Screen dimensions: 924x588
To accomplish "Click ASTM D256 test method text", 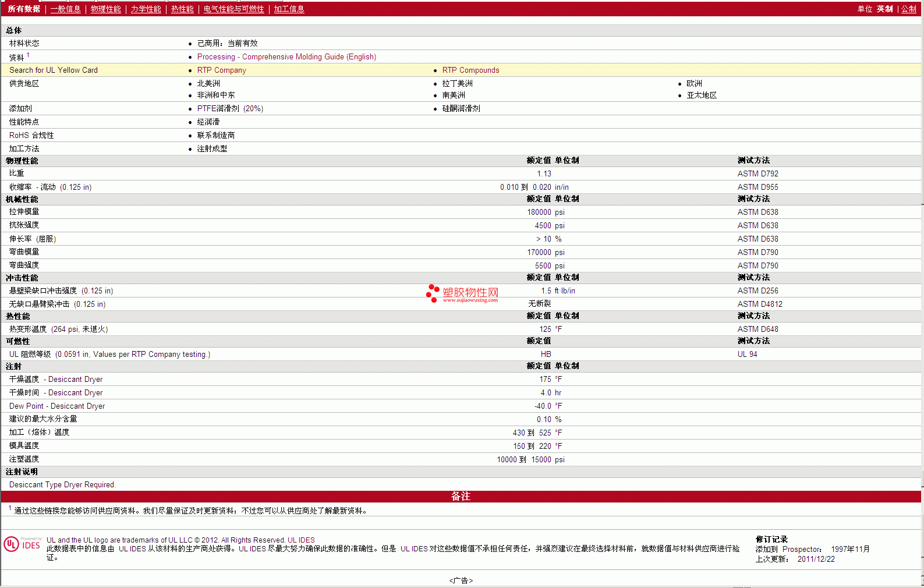I will point(757,291).
